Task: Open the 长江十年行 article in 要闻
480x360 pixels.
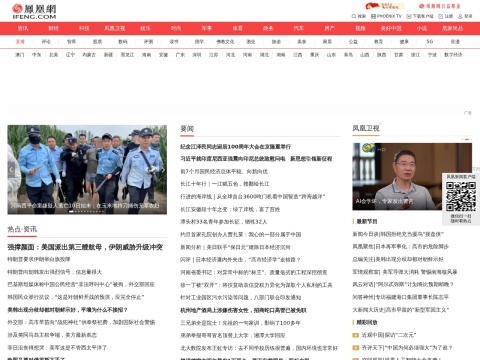Action: (225, 184)
